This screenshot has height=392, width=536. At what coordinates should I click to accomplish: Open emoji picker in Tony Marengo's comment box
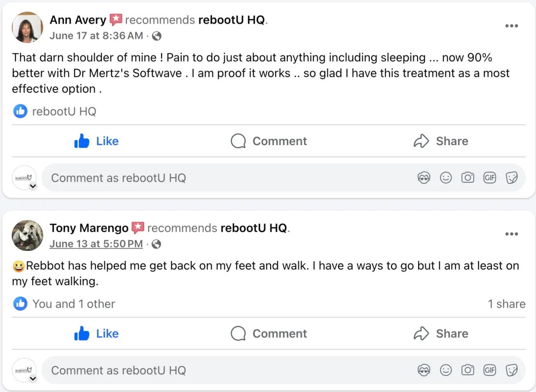click(x=445, y=370)
